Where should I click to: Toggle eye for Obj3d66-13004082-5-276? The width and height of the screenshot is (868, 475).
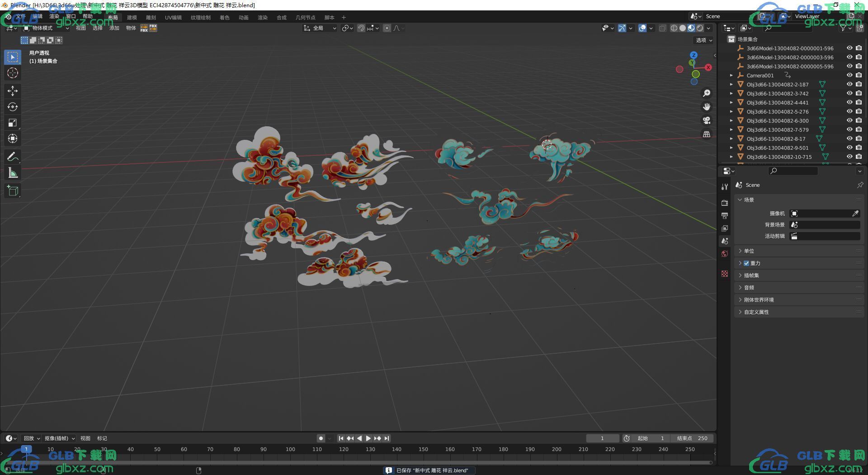(x=849, y=111)
